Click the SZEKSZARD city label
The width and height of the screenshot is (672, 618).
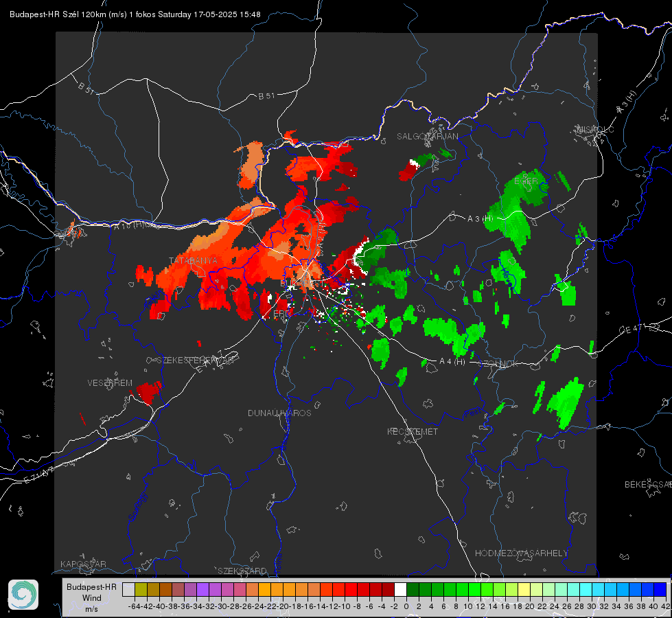pyautogui.click(x=242, y=571)
